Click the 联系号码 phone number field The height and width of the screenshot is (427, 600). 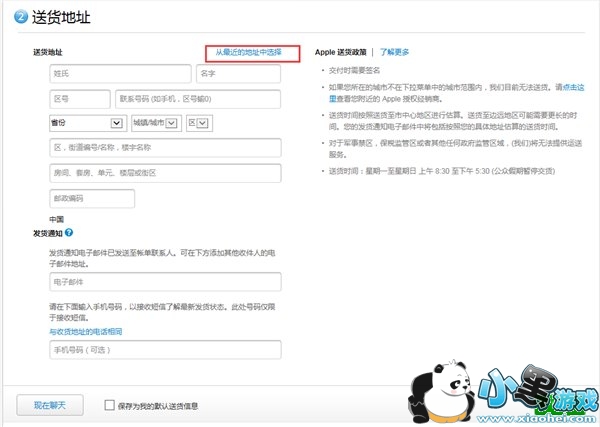(x=198, y=99)
